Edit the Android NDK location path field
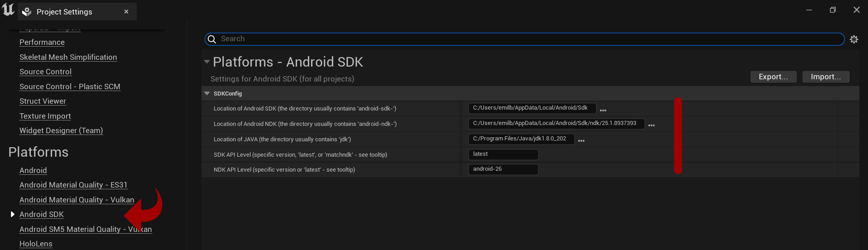The width and height of the screenshot is (868, 250). click(x=556, y=123)
